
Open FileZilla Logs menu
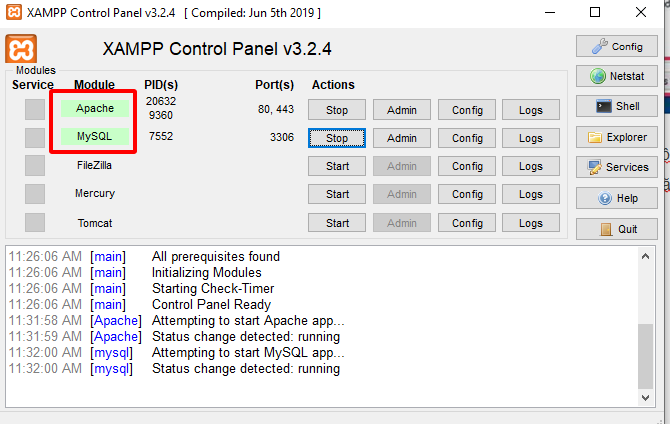pyautogui.click(x=531, y=166)
